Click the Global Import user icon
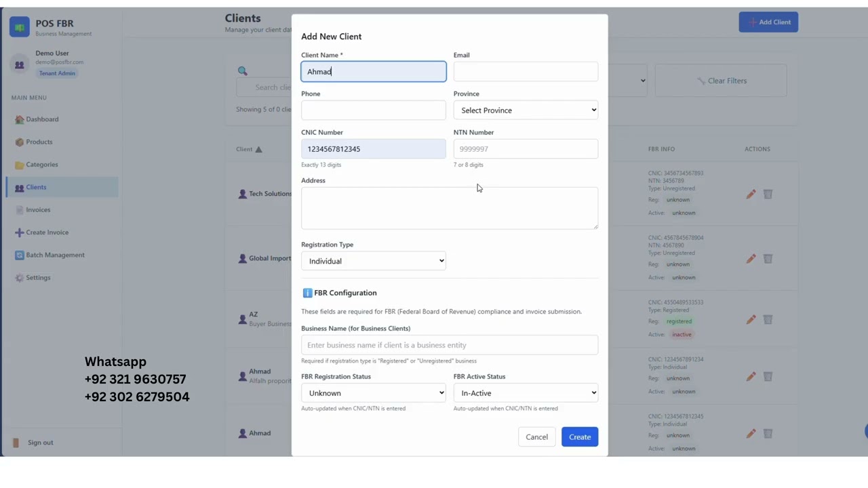868x488 pixels. 242,258
